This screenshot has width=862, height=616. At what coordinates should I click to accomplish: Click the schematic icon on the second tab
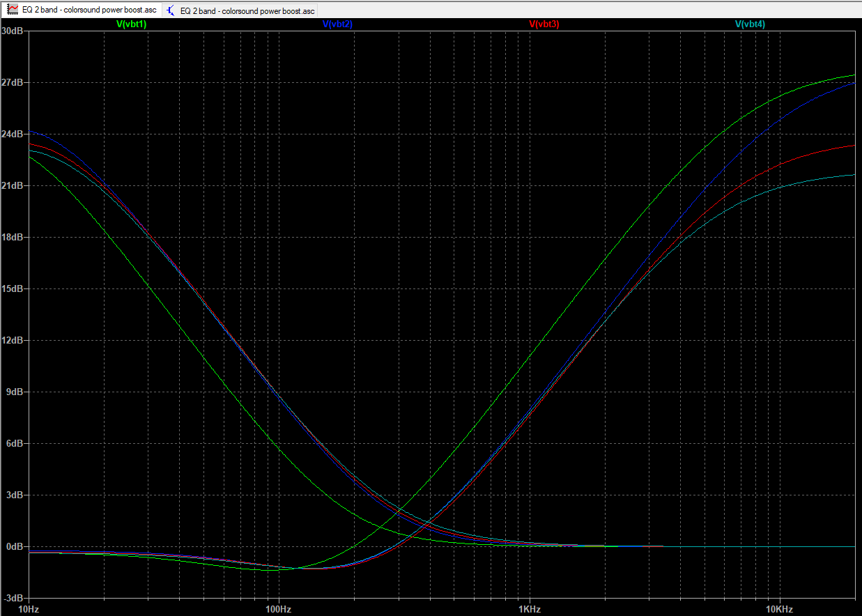point(171,10)
